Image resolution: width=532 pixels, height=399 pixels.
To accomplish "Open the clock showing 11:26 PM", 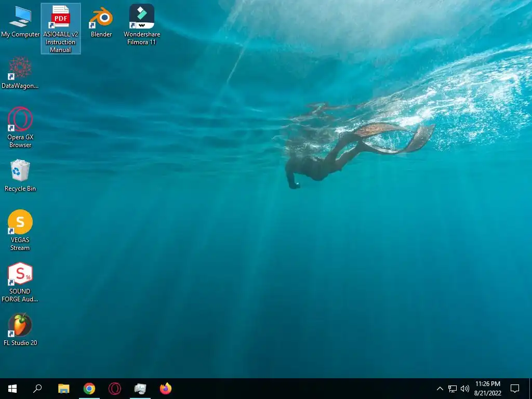I will click(x=487, y=389).
